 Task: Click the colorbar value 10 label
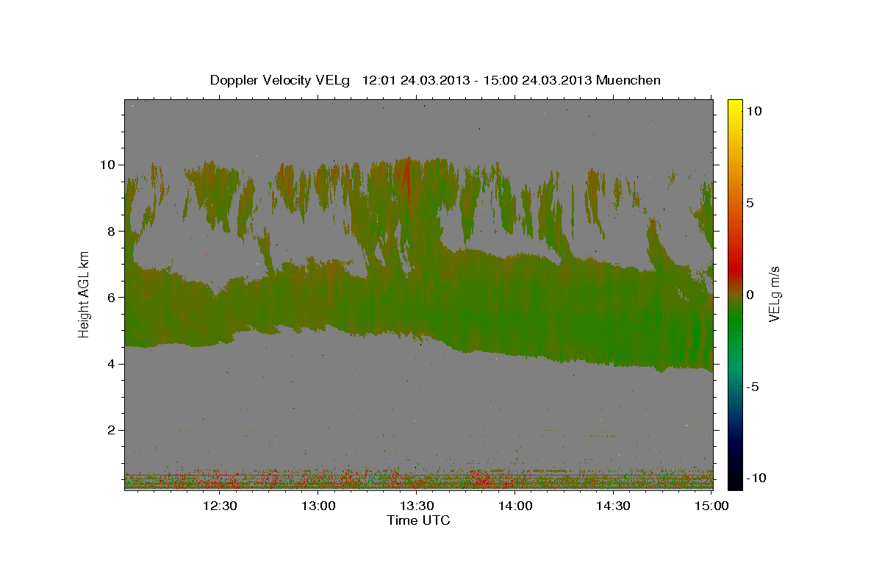click(755, 110)
